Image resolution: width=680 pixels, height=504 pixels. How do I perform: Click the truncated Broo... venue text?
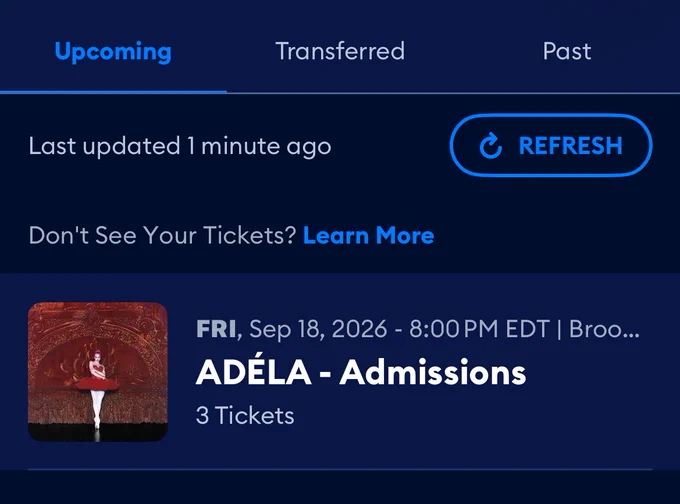coord(604,329)
